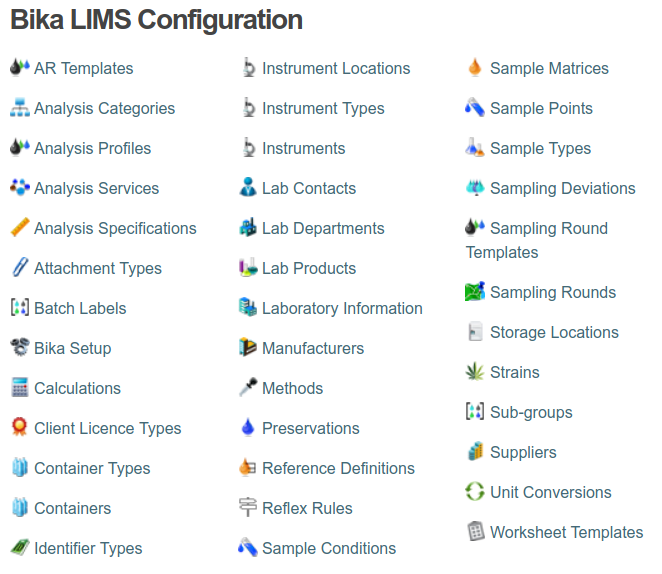Viewport: 662px width, 574px height.
Task: Go to Laboratory Information page
Action: (342, 308)
